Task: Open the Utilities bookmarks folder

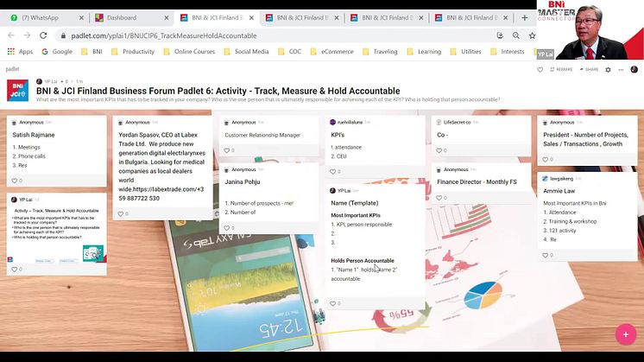Action: (466, 51)
